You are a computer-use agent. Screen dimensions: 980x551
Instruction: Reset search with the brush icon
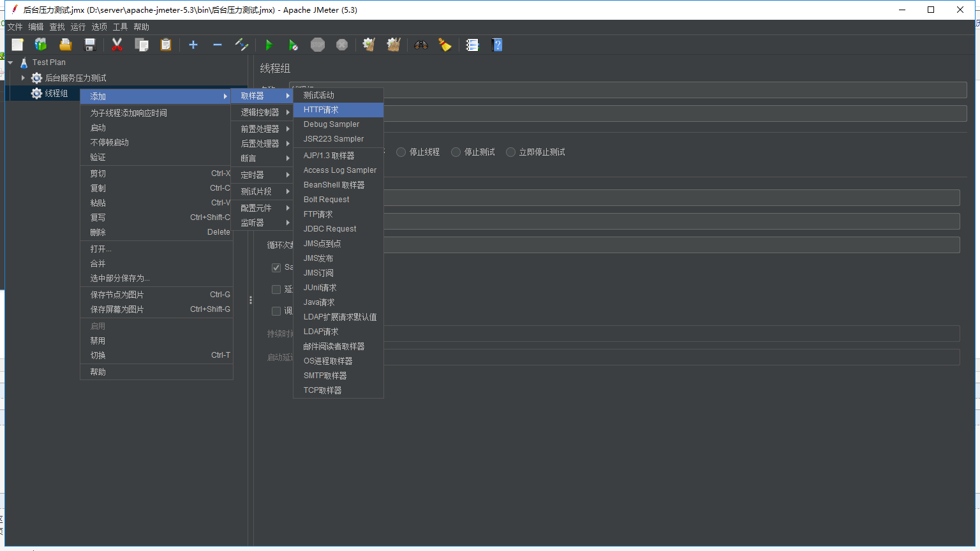(x=445, y=45)
